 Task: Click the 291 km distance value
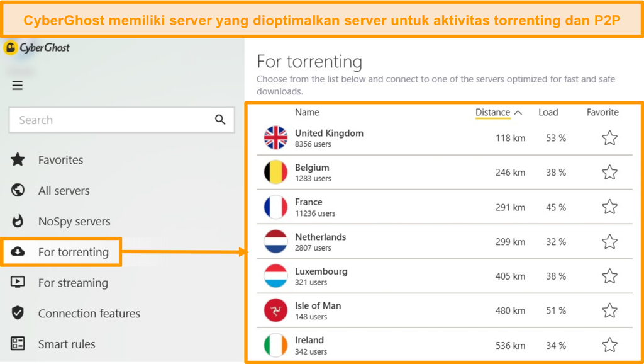[510, 208]
